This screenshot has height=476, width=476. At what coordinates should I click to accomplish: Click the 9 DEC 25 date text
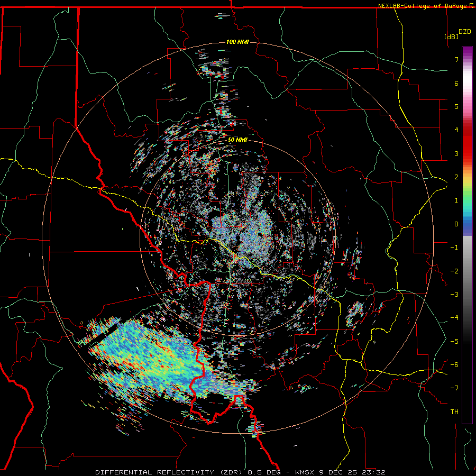point(338,472)
